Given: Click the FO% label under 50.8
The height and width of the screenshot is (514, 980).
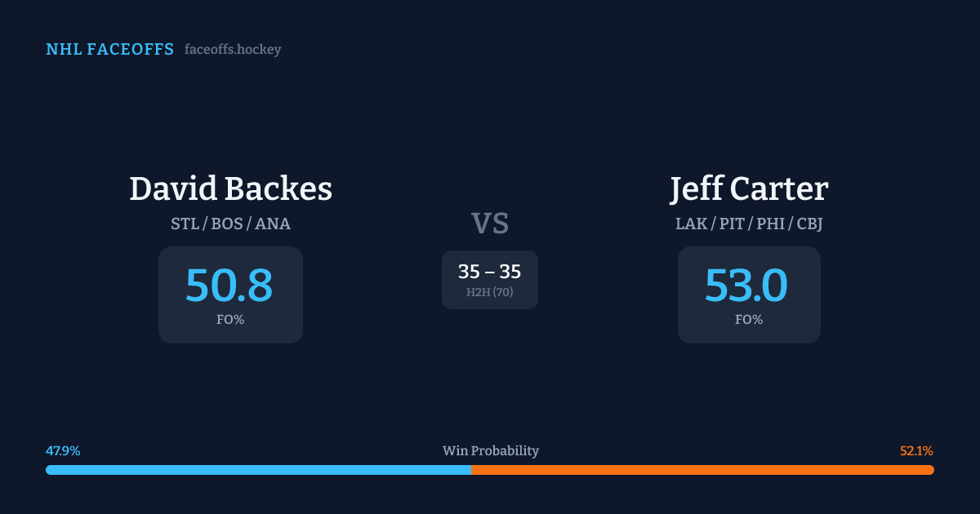Looking at the screenshot, I should 230,320.
